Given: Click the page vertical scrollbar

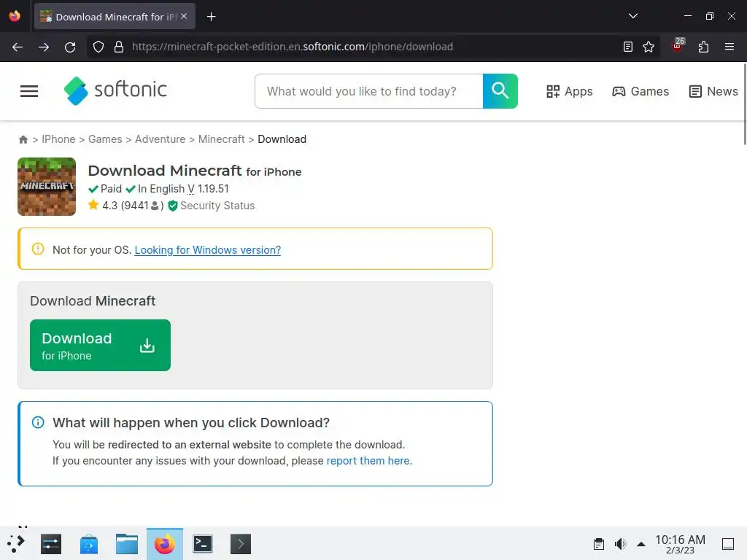Looking at the screenshot, I should coord(744,104).
